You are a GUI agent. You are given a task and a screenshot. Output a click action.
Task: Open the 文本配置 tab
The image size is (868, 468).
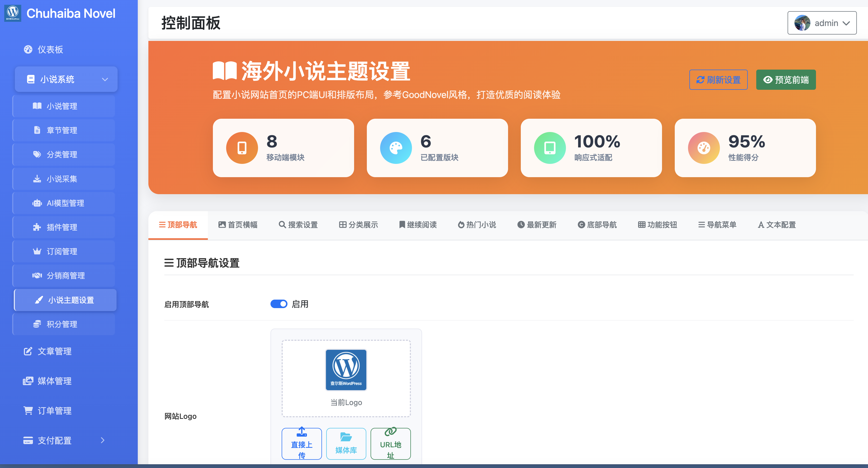click(777, 225)
